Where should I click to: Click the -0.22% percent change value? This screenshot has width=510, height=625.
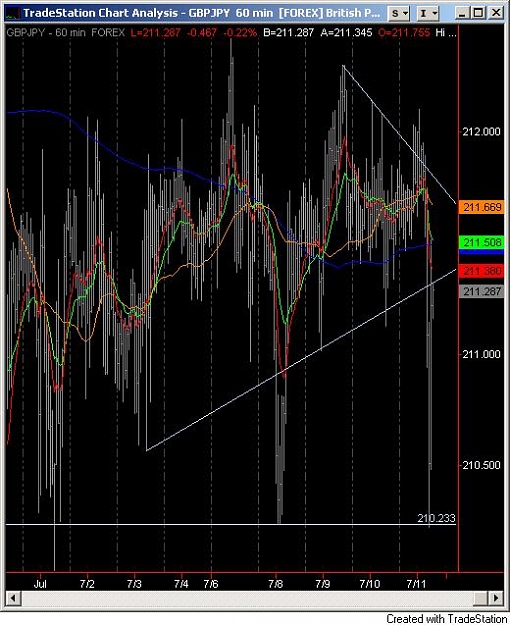click(x=240, y=32)
